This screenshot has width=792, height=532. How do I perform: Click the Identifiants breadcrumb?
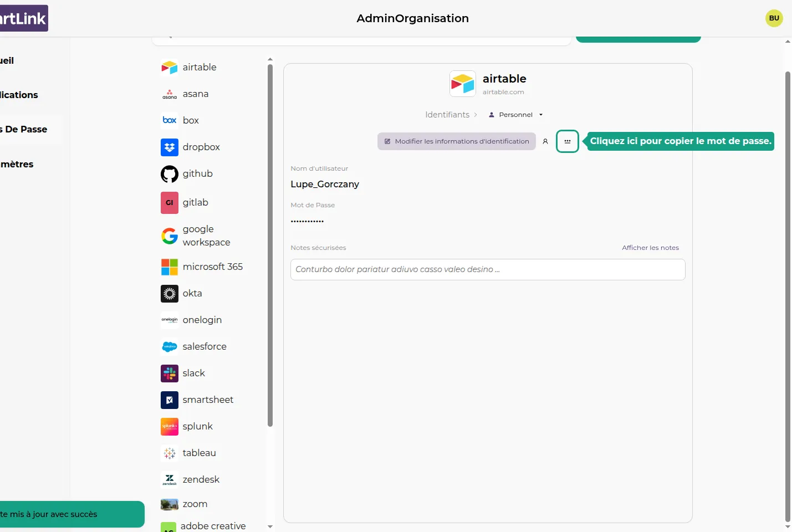(447, 115)
